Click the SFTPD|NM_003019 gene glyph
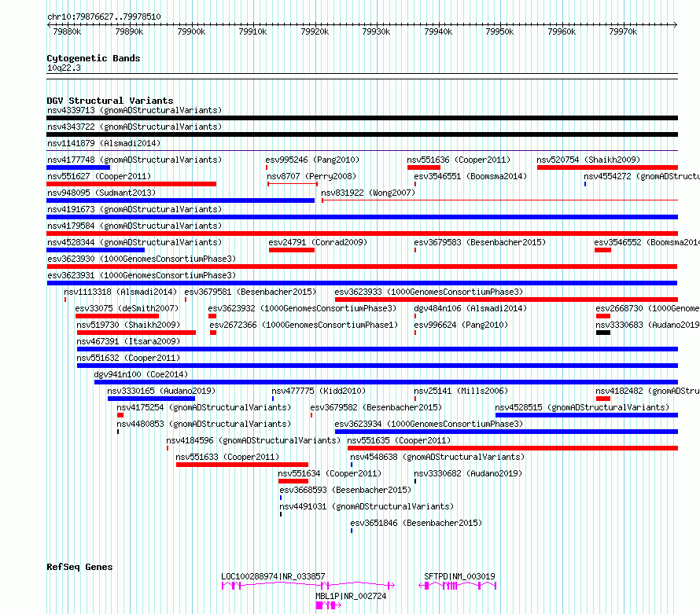Screen dimensions: 700x614 tap(457, 586)
